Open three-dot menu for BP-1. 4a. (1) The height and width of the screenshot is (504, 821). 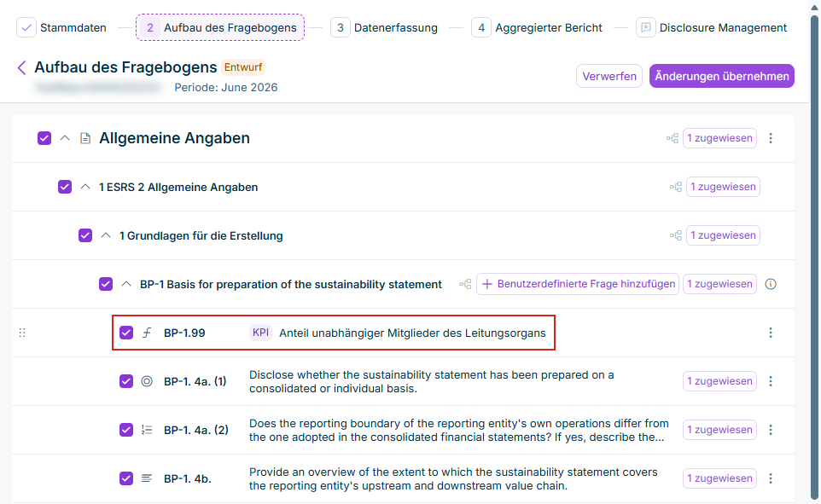(x=771, y=381)
